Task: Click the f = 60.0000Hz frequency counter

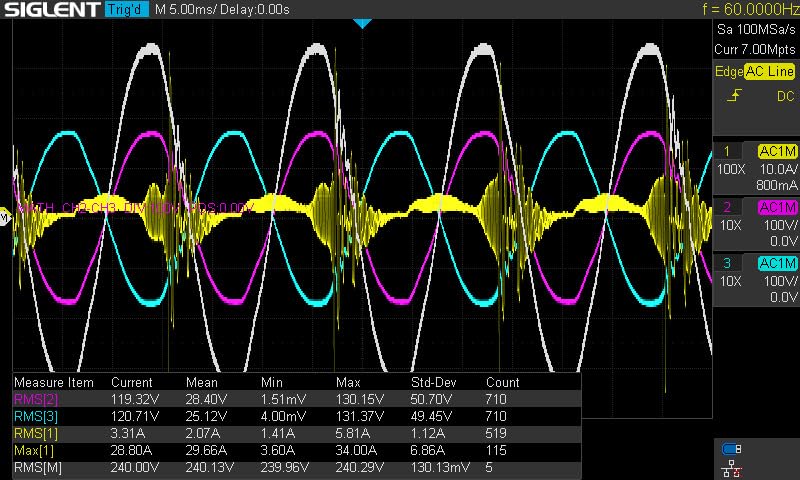Action: point(750,9)
